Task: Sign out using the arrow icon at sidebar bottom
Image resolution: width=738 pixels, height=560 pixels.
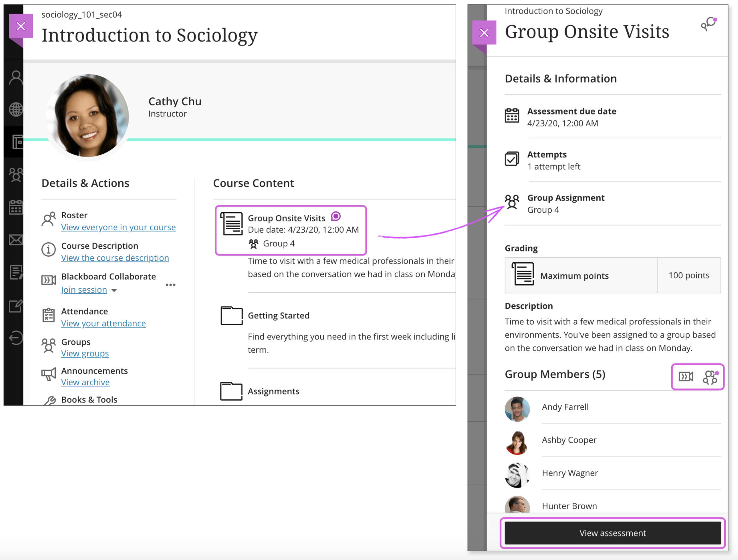Action: (x=16, y=338)
